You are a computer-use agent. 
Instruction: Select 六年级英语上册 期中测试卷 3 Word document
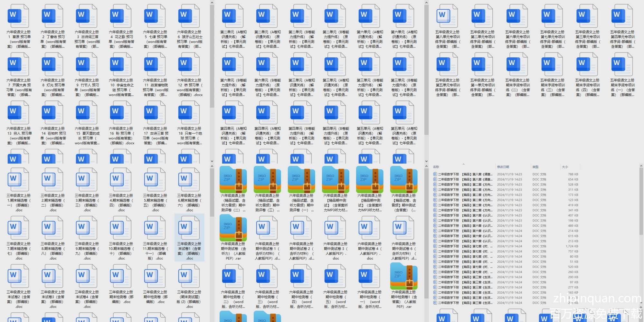336,229
